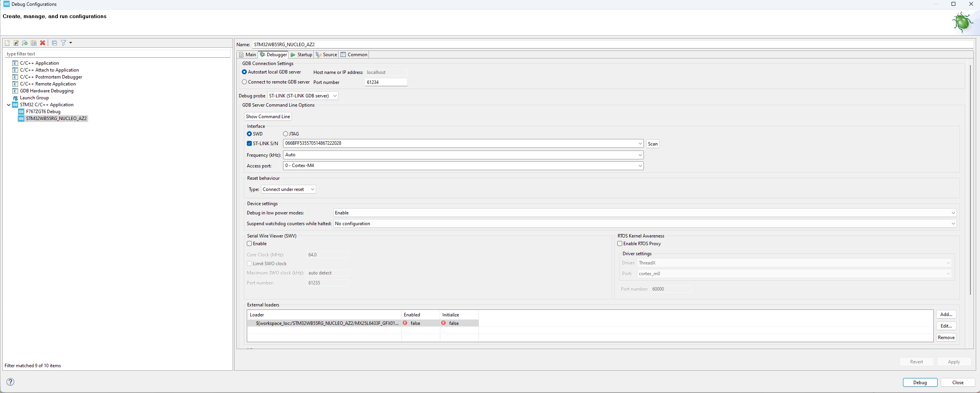980x393 pixels.
Task: Click the type filter text field
Action: 117,54
